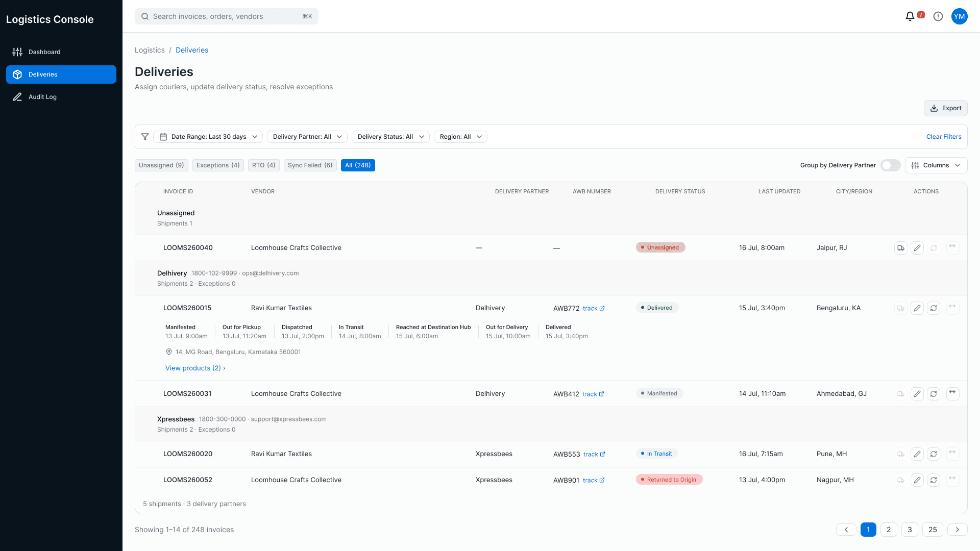This screenshot has height=551, width=980.
Task: Click invoice ID LOOMS260015
Action: point(187,308)
